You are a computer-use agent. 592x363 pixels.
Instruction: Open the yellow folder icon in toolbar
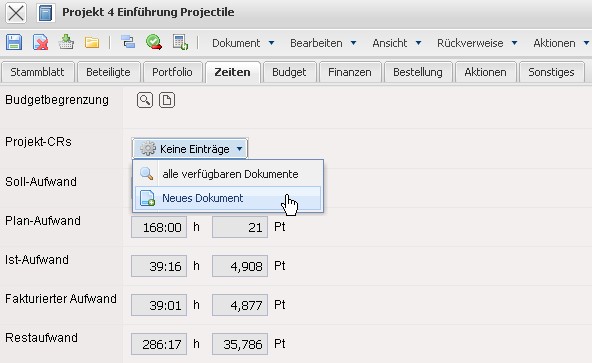92,42
